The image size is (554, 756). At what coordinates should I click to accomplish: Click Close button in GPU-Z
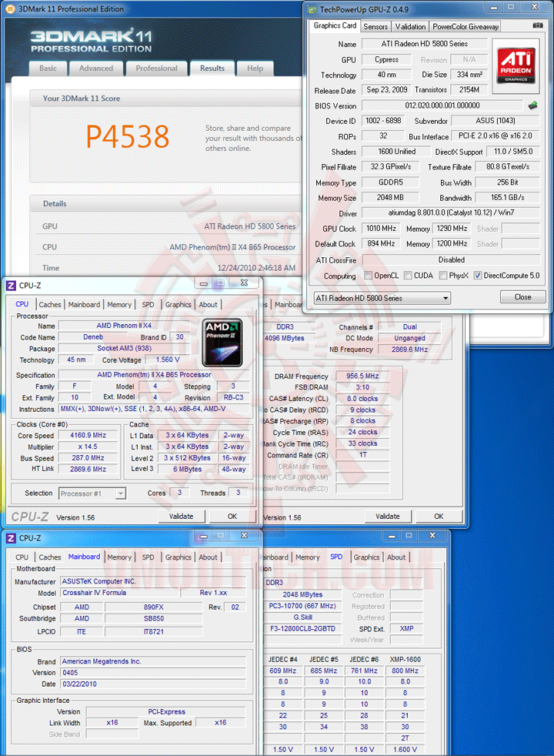pyautogui.click(x=522, y=297)
